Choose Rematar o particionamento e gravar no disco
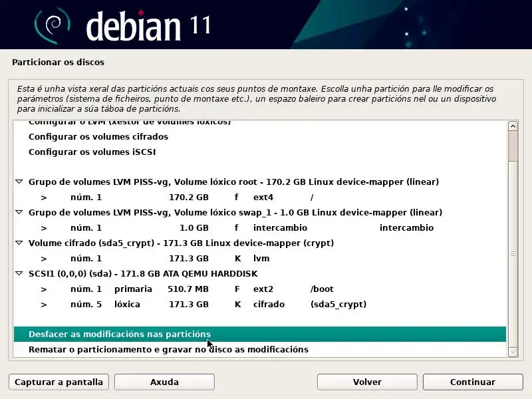The height and width of the screenshot is (399, 532). 260,350
